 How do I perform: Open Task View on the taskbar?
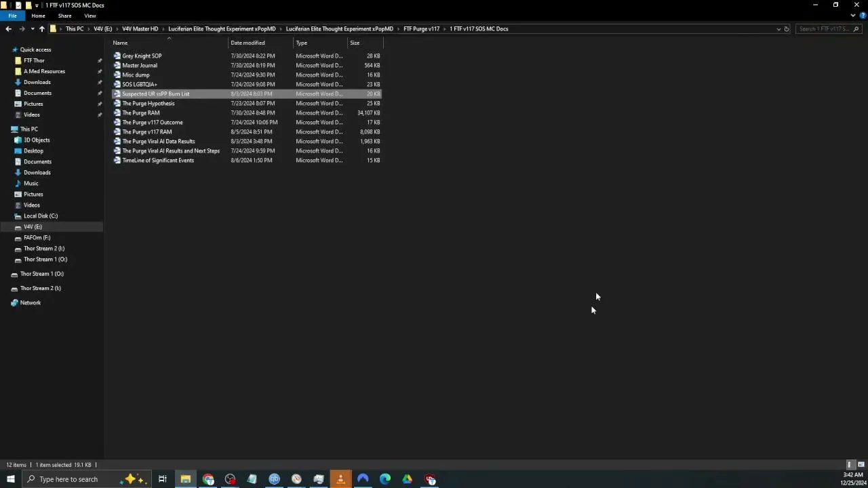tap(163, 479)
